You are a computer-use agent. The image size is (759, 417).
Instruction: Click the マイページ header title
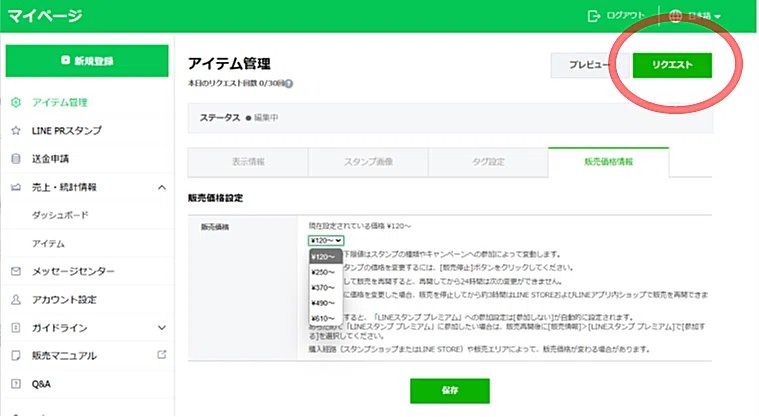click(45, 15)
